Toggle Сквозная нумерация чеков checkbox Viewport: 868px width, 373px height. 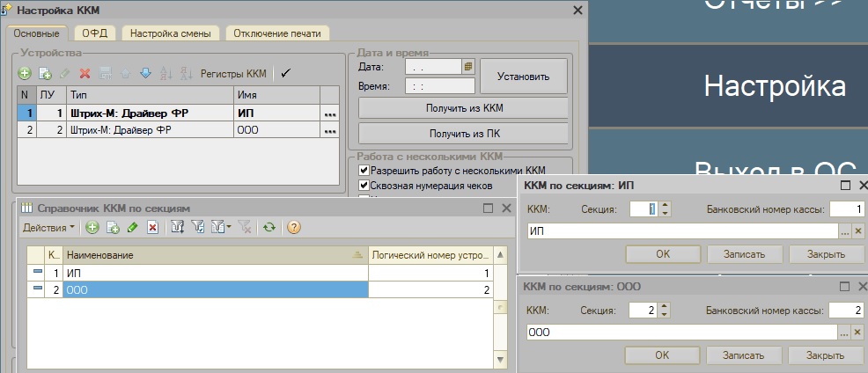click(364, 186)
